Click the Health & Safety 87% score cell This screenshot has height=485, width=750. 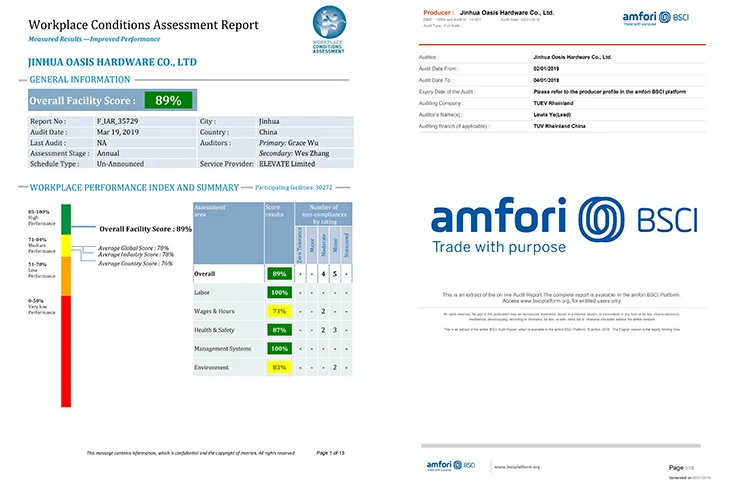(x=279, y=330)
